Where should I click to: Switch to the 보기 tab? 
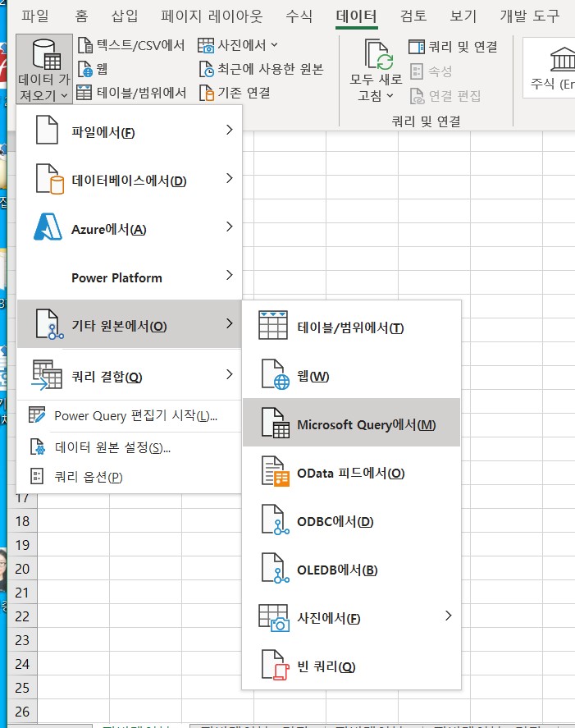pos(463,16)
